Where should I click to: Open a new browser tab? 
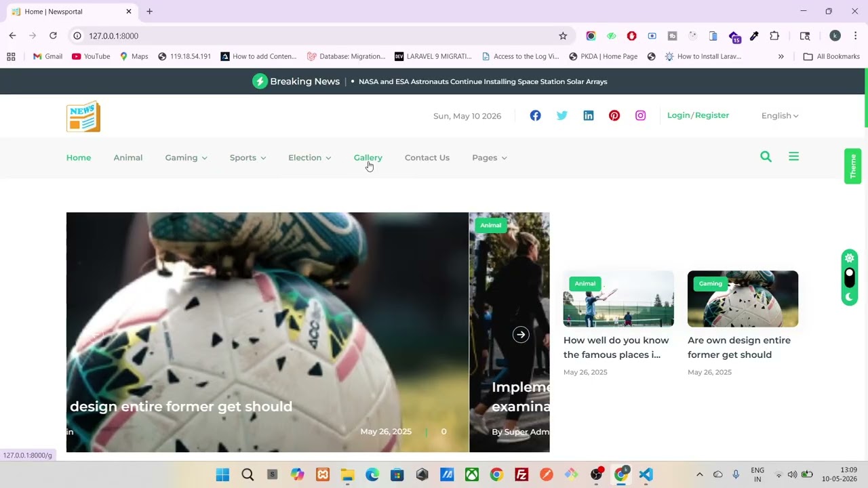pos(150,12)
